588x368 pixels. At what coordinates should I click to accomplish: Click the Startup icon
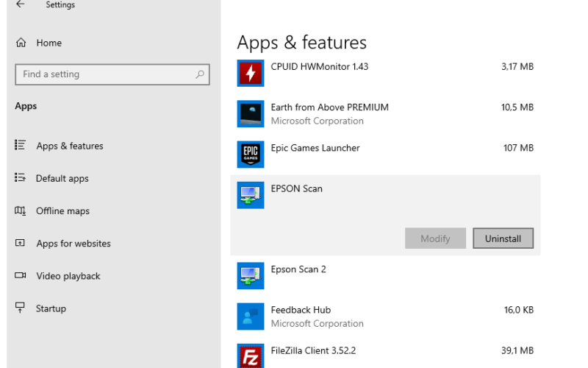coord(20,308)
